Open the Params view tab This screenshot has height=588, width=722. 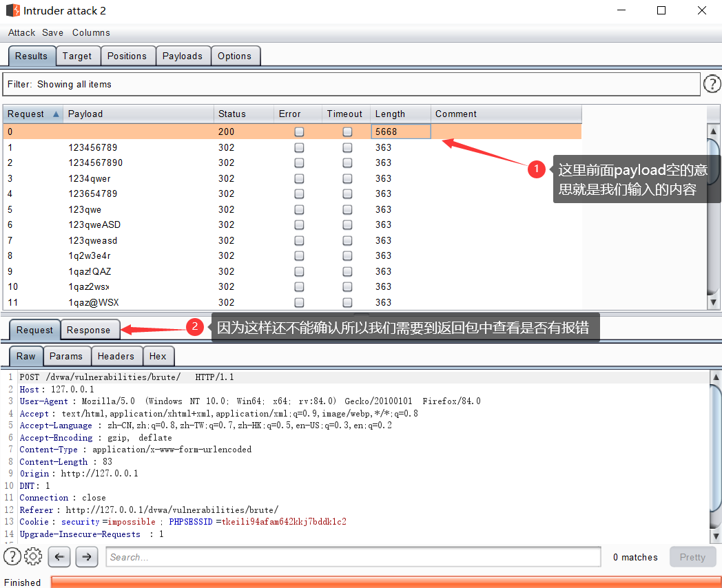[x=66, y=356]
